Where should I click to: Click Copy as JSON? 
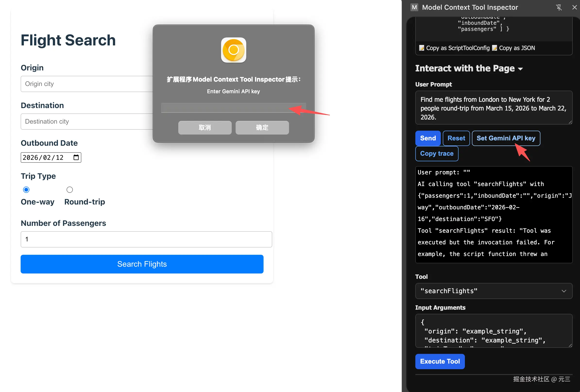click(x=514, y=48)
